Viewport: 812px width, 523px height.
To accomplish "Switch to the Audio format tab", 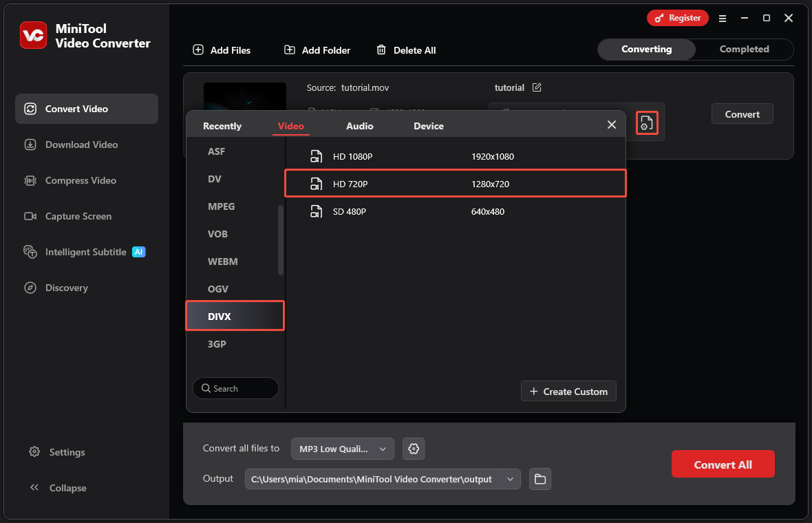I will [x=359, y=126].
